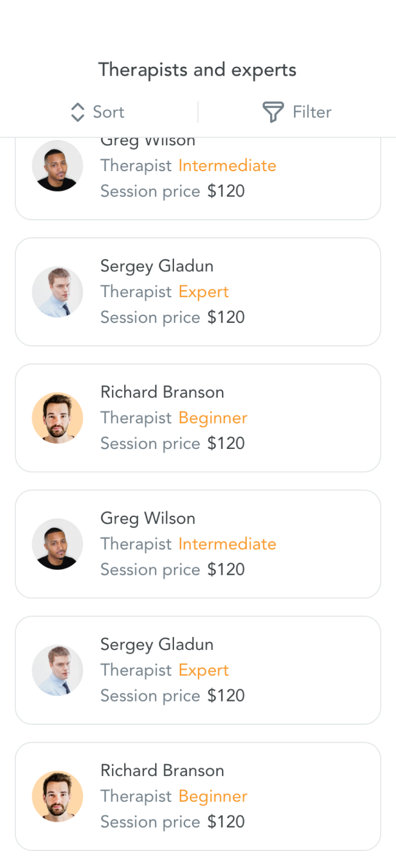The width and height of the screenshot is (396, 868).
Task: Tap the fully visible Greg Wilson profile photo
Action: point(57,544)
